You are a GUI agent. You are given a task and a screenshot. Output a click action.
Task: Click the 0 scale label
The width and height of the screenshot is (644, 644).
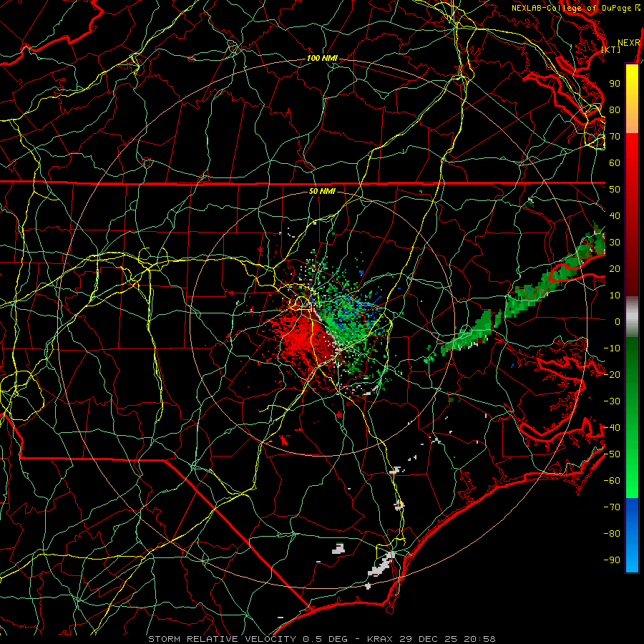point(618,321)
